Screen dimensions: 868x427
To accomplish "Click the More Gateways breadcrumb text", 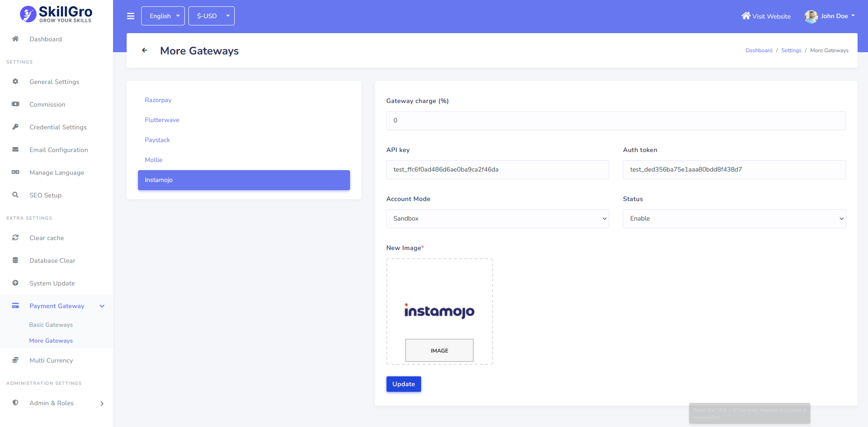I will click(829, 50).
